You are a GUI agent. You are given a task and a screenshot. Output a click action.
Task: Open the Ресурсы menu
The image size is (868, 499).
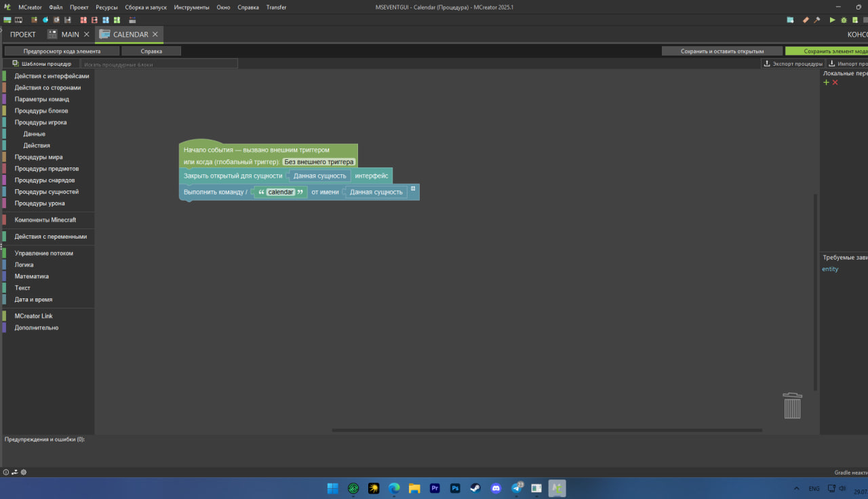[x=106, y=7]
